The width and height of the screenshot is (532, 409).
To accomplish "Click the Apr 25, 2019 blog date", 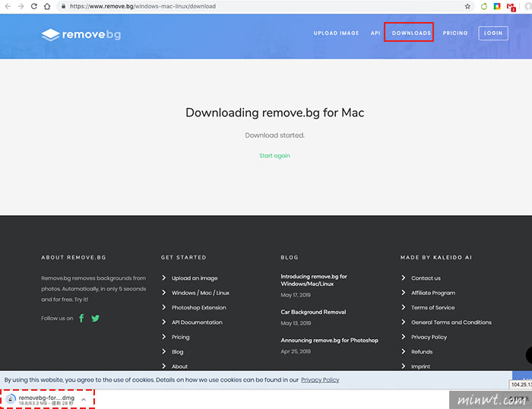I will click(x=296, y=351).
